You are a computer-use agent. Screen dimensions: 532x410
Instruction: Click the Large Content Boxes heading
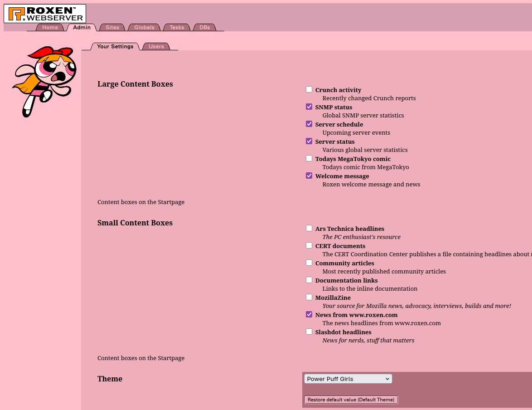135,84
